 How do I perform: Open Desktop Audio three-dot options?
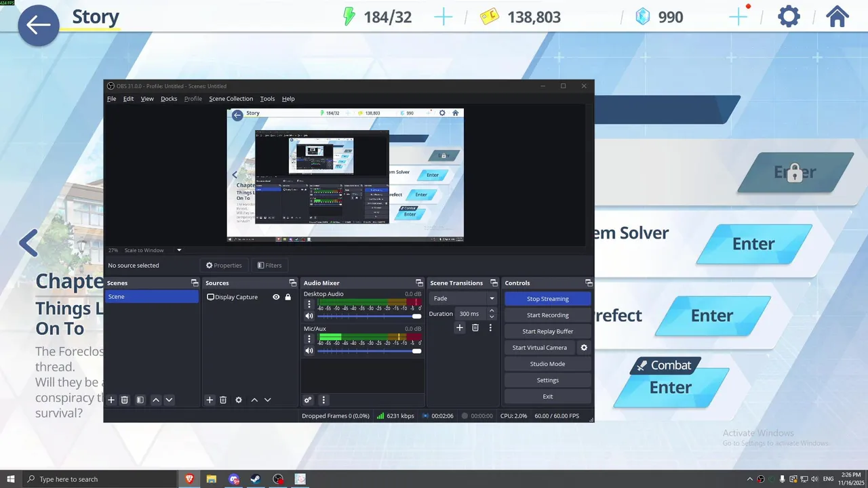point(309,304)
